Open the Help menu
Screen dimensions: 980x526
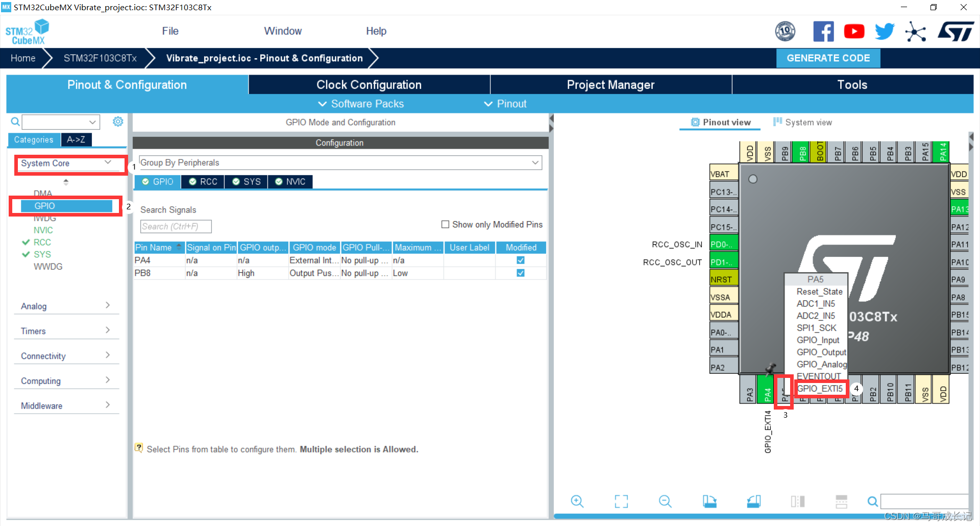coord(376,31)
